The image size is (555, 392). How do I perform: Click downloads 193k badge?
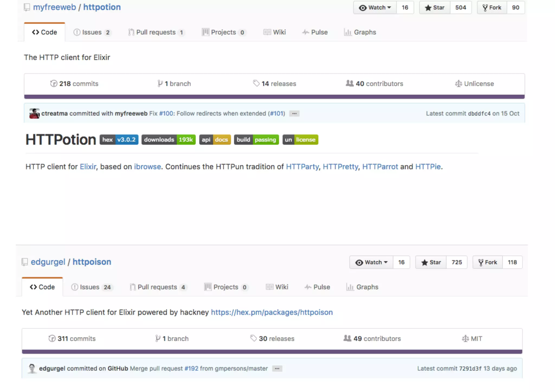click(x=169, y=140)
